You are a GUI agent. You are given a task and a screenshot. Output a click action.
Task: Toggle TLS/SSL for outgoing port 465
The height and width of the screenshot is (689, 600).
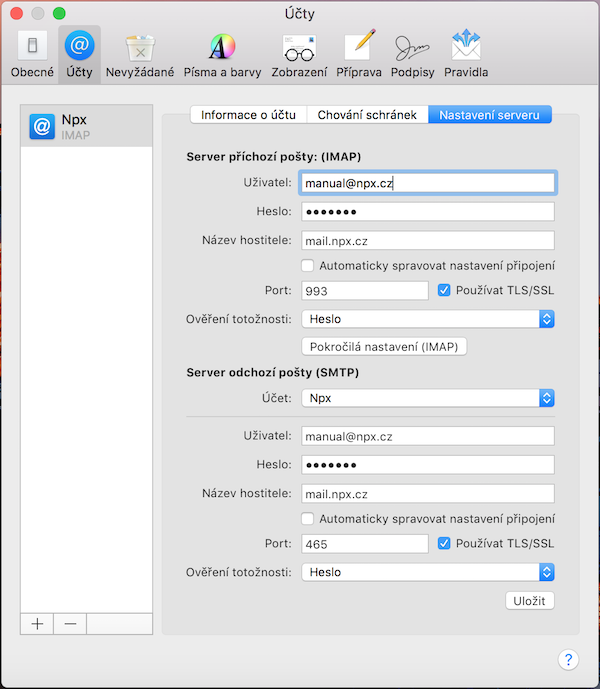[445, 544]
